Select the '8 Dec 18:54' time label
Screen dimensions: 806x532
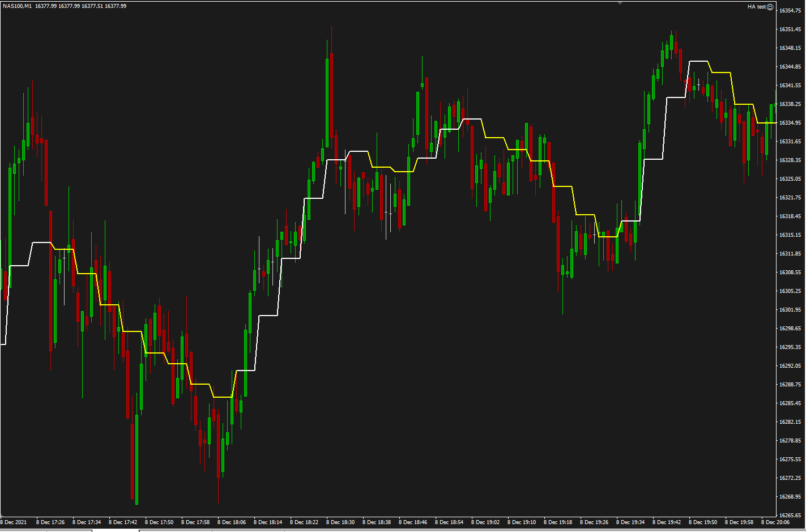449,522
